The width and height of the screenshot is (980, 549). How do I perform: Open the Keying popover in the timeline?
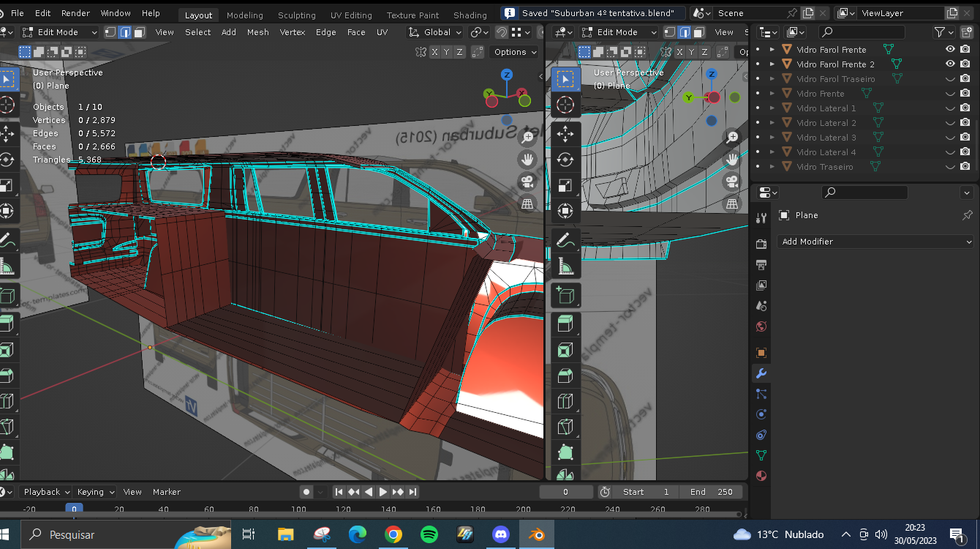coord(96,492)
